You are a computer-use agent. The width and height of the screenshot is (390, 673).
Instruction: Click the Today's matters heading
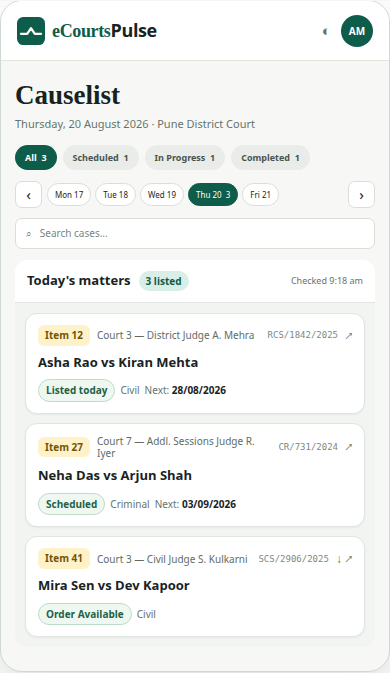[x=79, y=281]
